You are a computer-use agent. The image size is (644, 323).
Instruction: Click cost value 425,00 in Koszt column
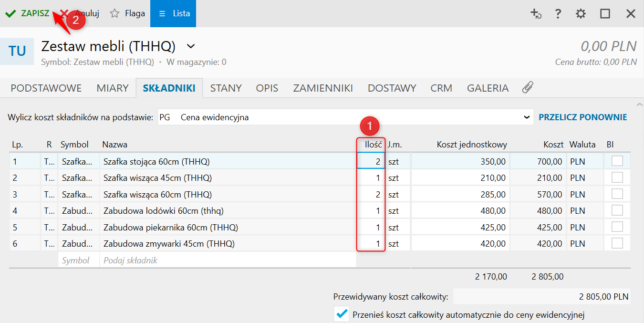[538, 227]
